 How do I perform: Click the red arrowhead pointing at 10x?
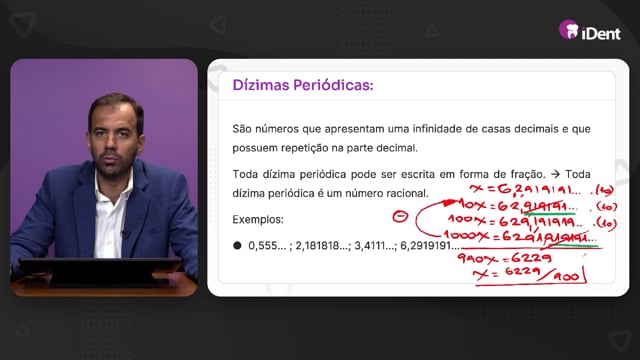pos(449,202)
